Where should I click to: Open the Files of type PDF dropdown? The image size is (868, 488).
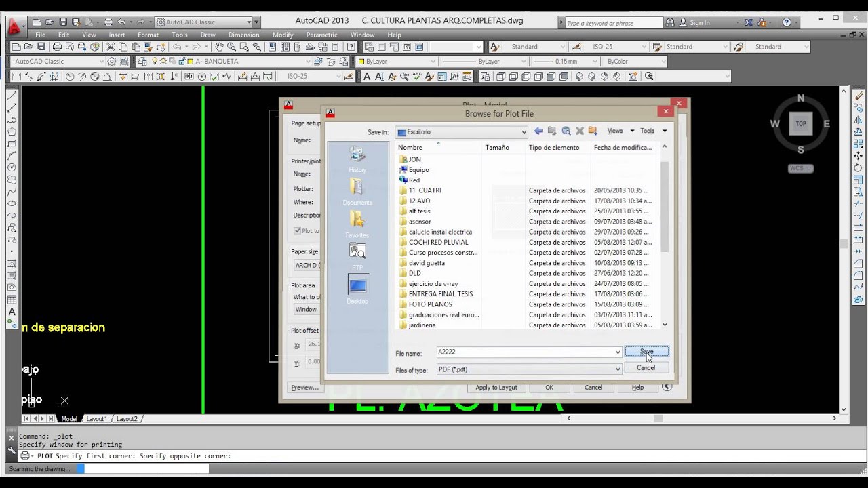point(617,369)
